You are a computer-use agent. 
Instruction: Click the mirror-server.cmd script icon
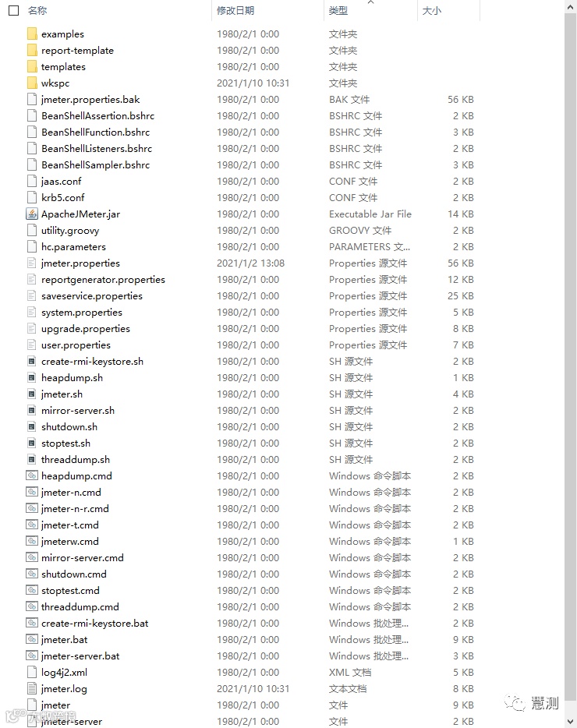pyautogui.click(x=32, y=557)
